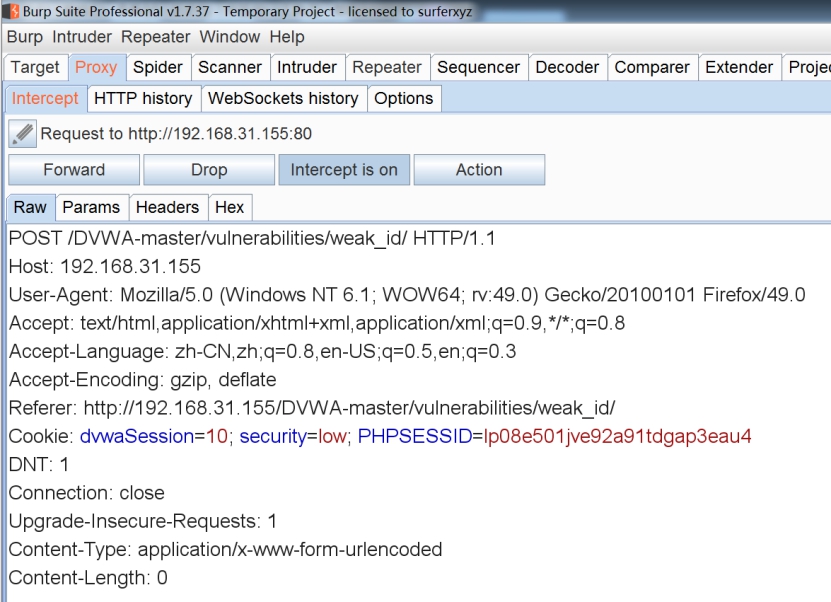Screen dimensions: 831x602
Task: Click the Upgrade-Insecure-Requests header line
Action: pyautogui.click(x=143, y=521)
